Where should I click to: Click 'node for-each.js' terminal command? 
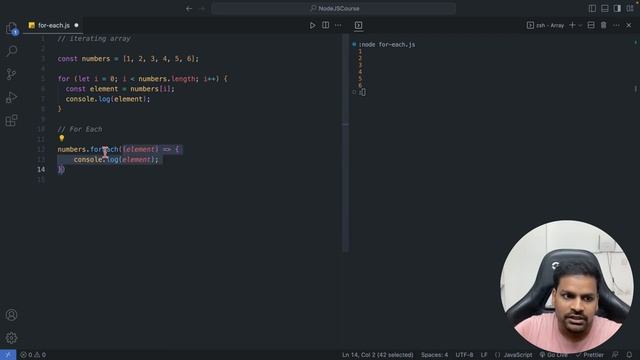(x=387, y=44)
